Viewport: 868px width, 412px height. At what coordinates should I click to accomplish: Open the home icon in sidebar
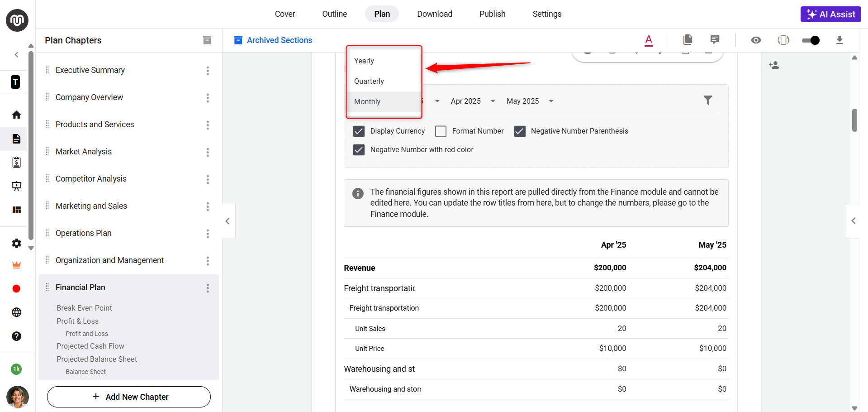(17, 115)
